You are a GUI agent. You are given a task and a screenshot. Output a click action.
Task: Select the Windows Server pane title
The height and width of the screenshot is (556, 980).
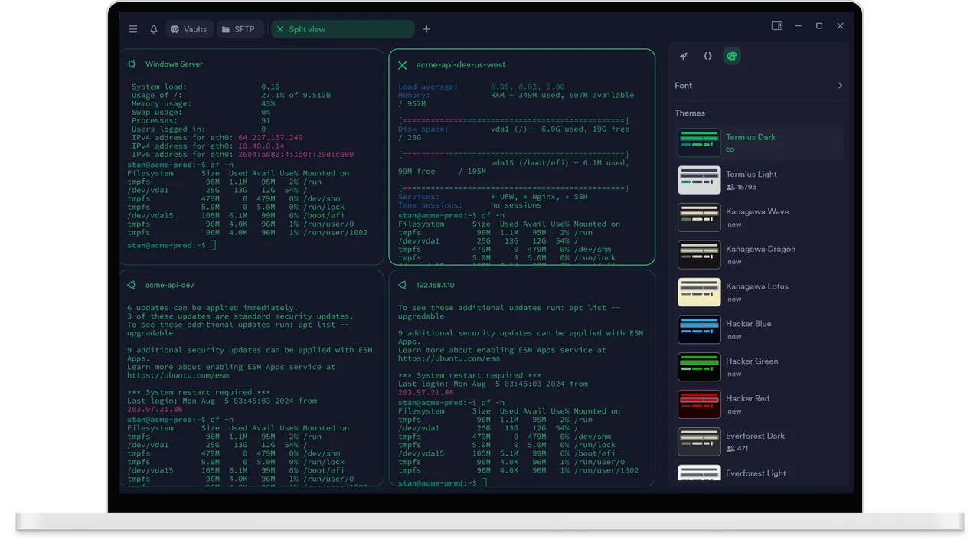tap(174, 64)
